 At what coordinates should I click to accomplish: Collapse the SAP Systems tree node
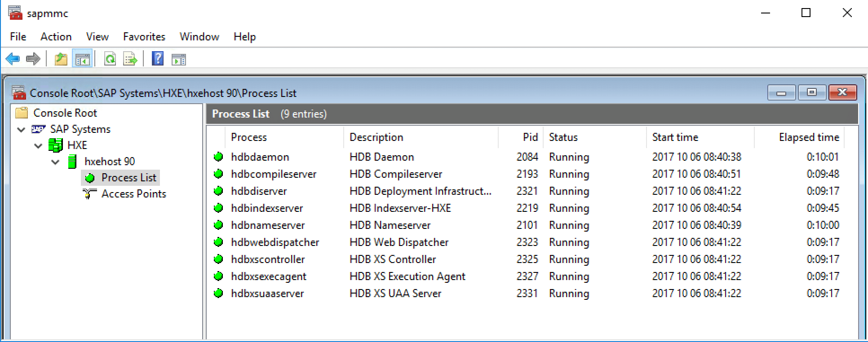coord(21,130)
